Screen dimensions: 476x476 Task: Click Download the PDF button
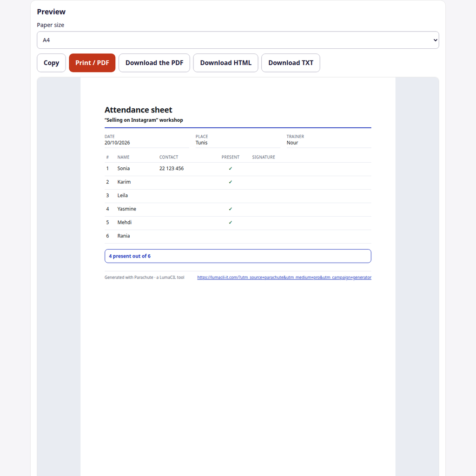tap(154, 63)
